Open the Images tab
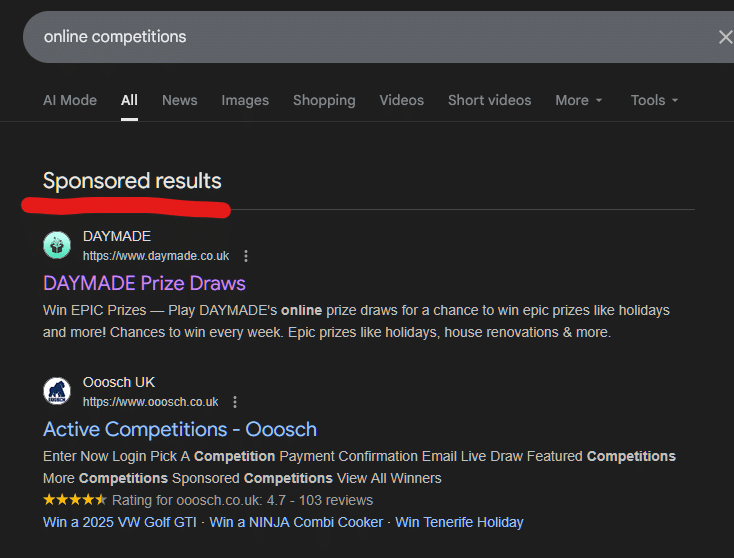Viewport: 734px width, 558px height. point(245,100)
